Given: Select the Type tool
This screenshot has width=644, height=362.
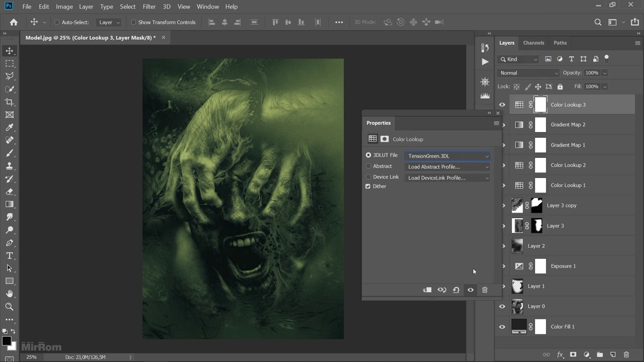Looking at the screenshot, I should (x=10, y=255).
